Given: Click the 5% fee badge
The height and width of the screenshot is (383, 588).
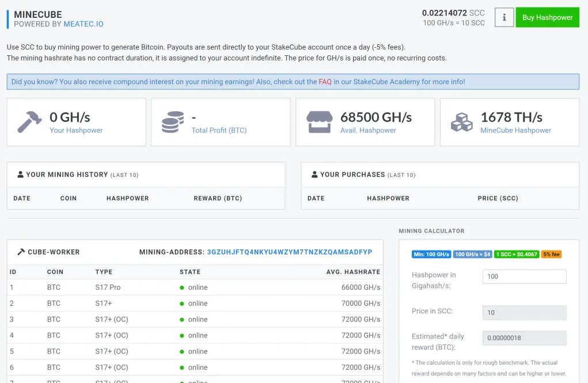Looking at the screenshot, I should pyautogui.click(x=551, y=255).
